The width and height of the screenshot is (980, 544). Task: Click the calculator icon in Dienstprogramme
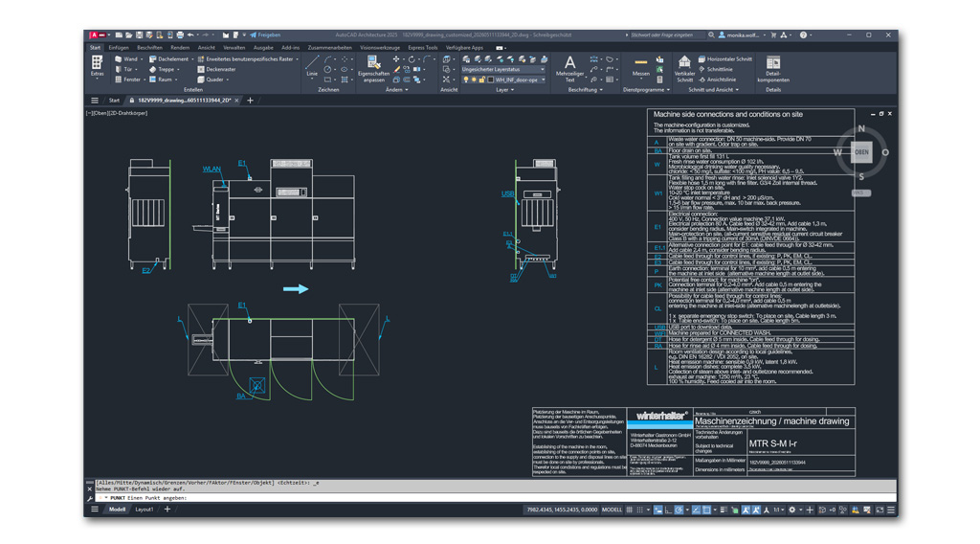click(659, 79)
